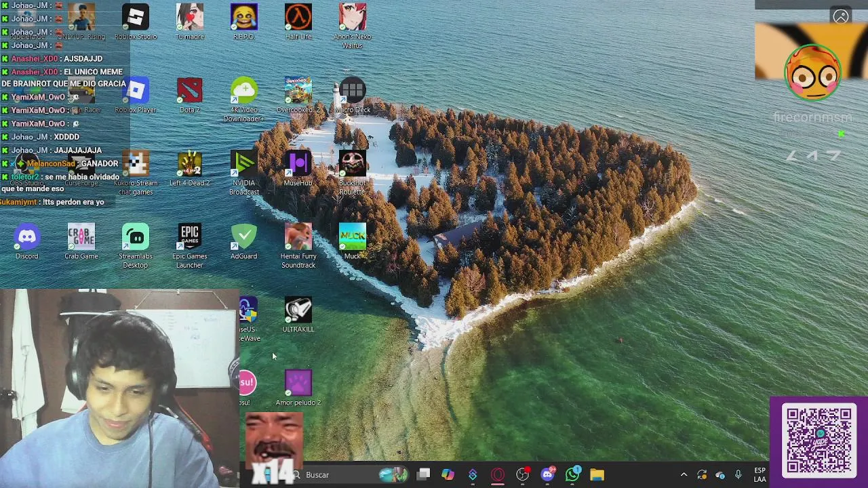Open Copilot from the taskbar
Image resolution: width=868 pixels, height=488 pixels.
pos(448,475)
